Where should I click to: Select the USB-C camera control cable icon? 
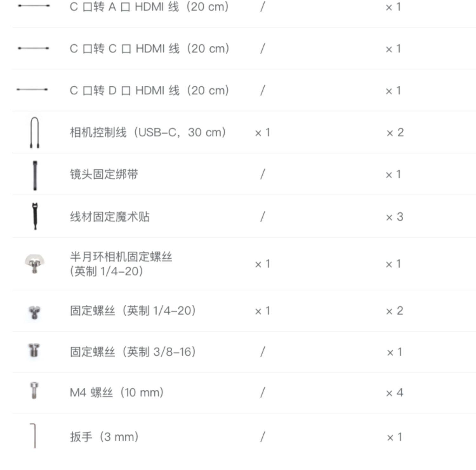(35, 132)
